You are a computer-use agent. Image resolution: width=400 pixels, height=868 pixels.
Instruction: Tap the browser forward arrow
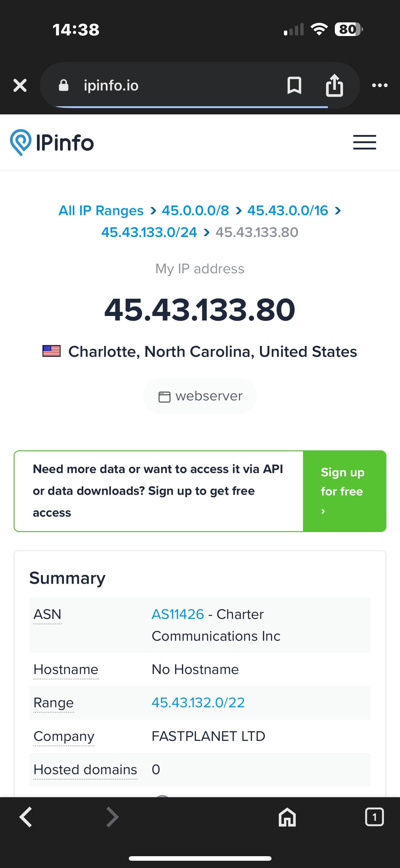click(x=112, y=817)
